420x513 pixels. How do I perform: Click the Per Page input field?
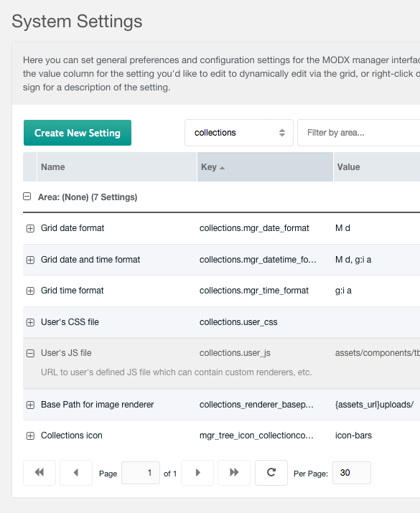pos(352,473)
